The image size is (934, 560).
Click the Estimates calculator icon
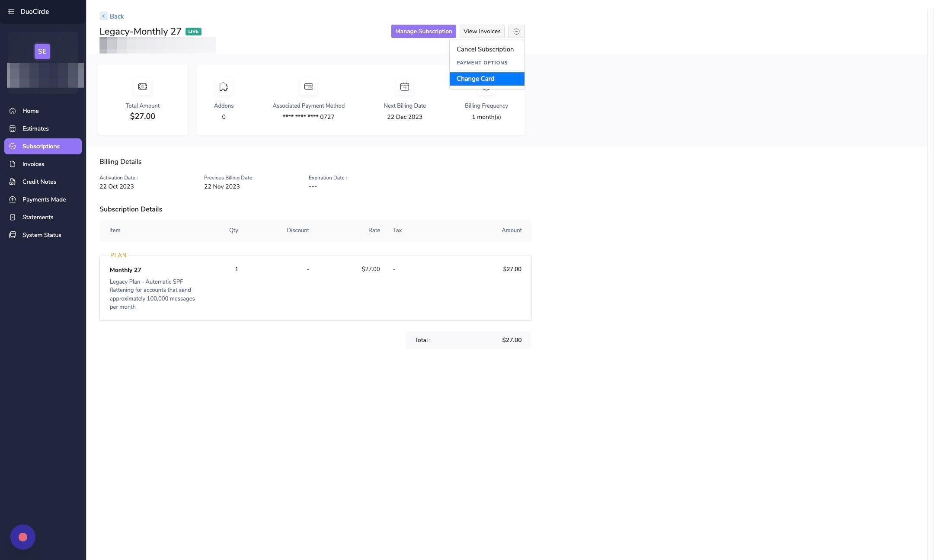coord(13,128)
